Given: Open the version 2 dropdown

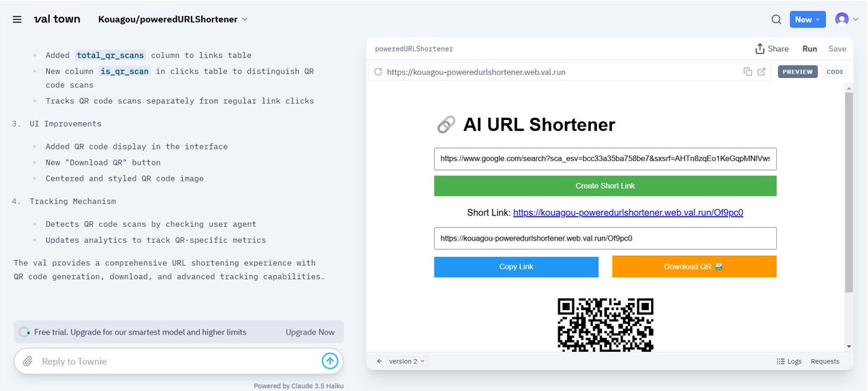Looking at the screenshot, I should point(407,361).
